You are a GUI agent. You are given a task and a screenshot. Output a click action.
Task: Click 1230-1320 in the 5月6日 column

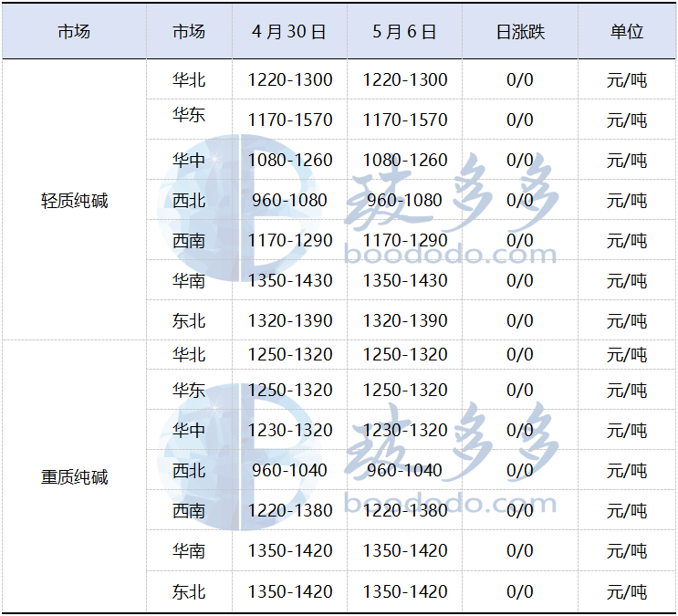[405, 431]
